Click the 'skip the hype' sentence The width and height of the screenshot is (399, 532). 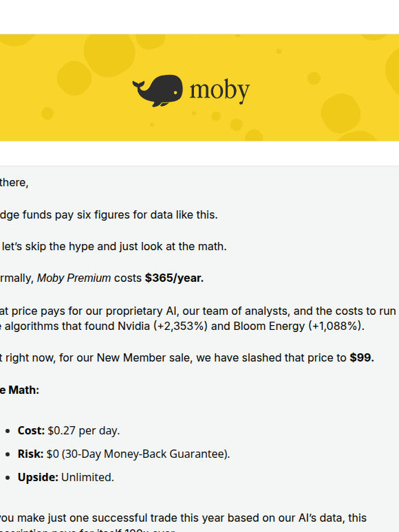click(x=113, y=247)
